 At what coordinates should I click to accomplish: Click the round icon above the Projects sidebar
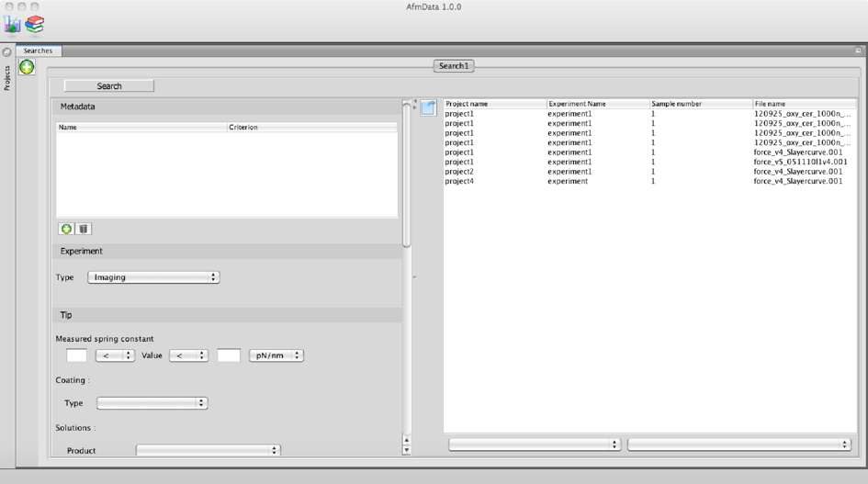point(7,52)
